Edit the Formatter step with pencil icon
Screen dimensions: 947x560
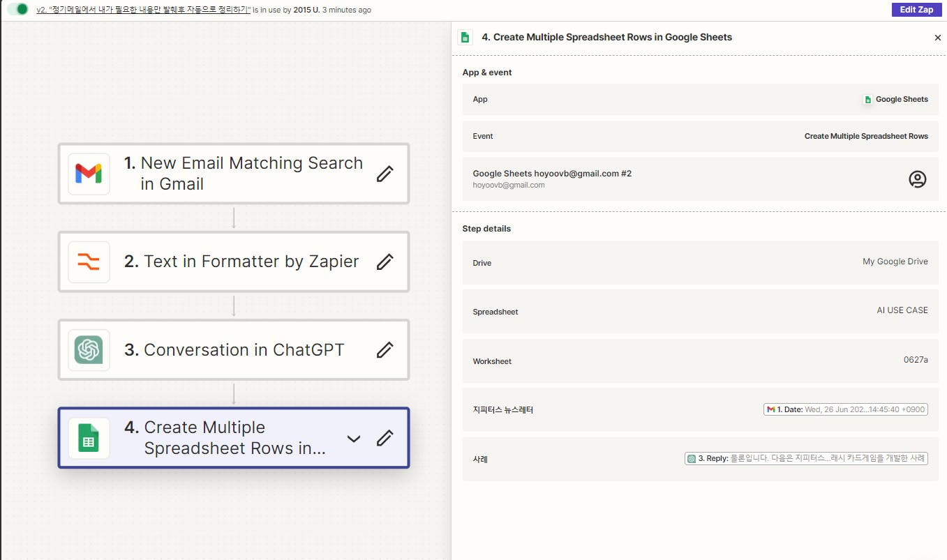point(385,262)
